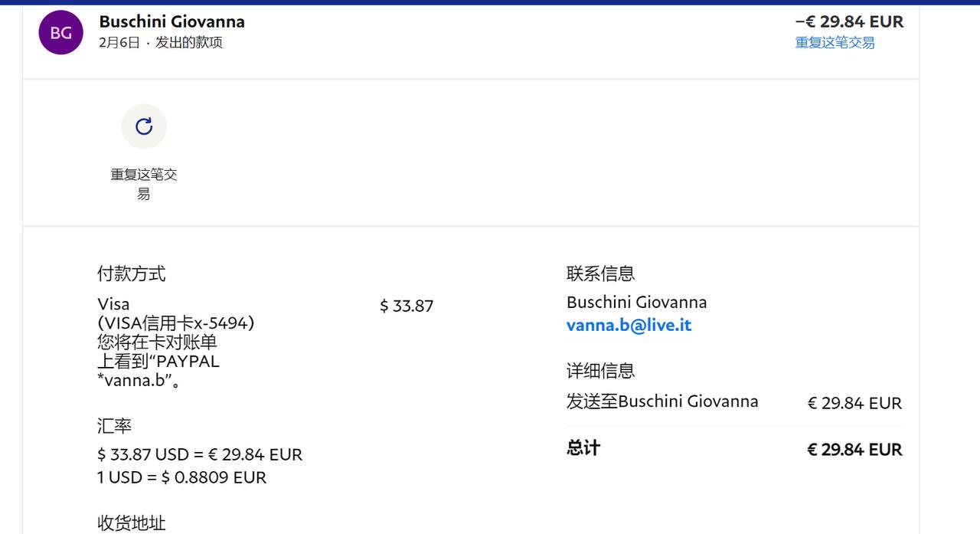Click the 收货地址 heading
This screenshot has height=534, width=980.
pos(131,523)
